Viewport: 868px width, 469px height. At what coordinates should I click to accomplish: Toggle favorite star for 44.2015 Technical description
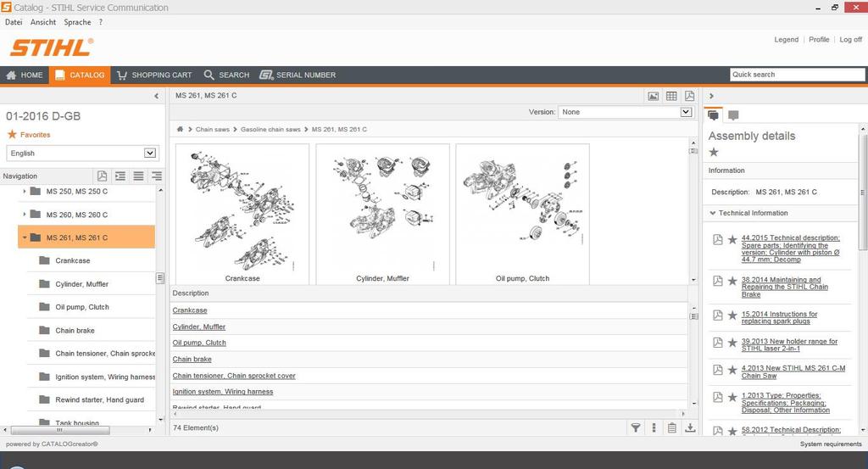[x=732, y=240]
